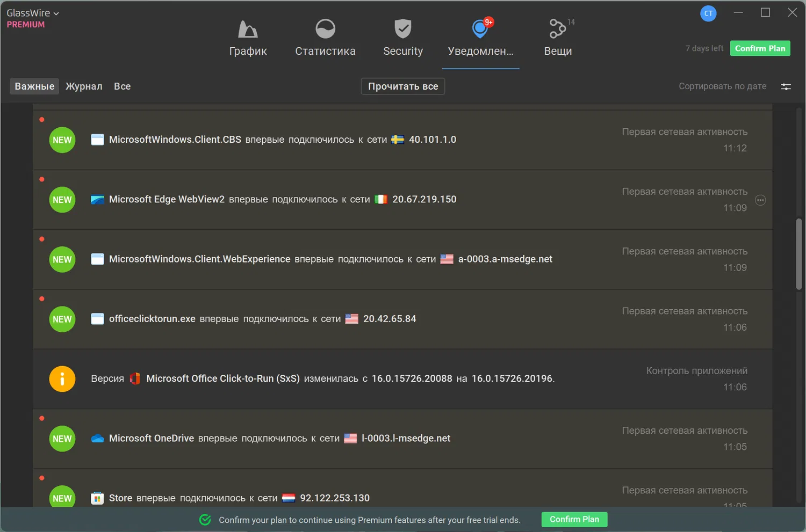Go to the Security tab

click(403, 38)
